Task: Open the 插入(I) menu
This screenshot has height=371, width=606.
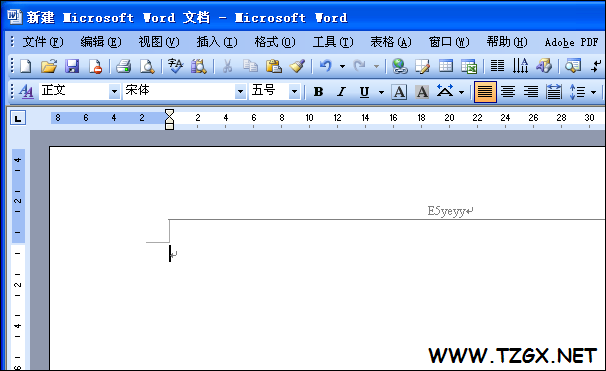Action: (x=217, y=42)
